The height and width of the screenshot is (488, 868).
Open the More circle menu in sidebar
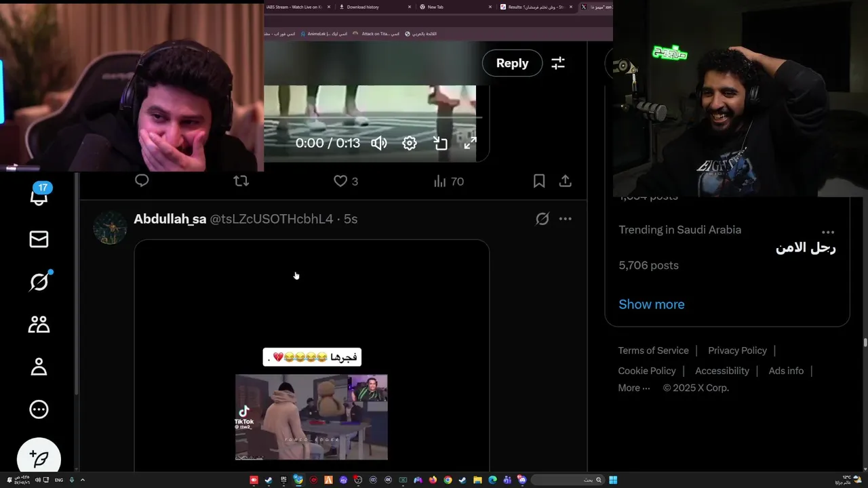pyautogui.click(x=39, y=409)
